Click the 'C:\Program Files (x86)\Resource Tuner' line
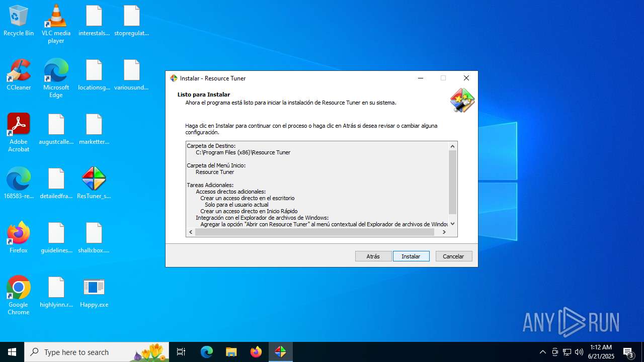The width and height of the screenshot is (644, 362). pos(243,152)
